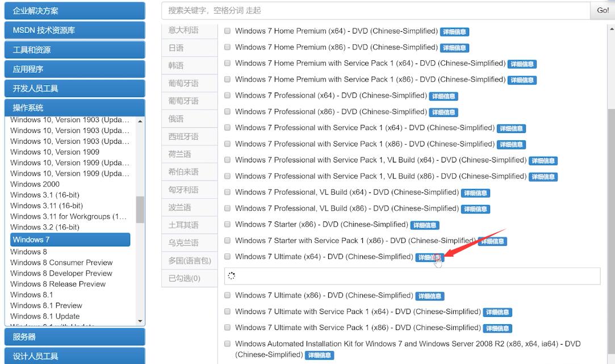The width and height of the screenshot is (615, 364).
Task: Select Windows 2000 in OS list
Action: [x=35, y=185]
